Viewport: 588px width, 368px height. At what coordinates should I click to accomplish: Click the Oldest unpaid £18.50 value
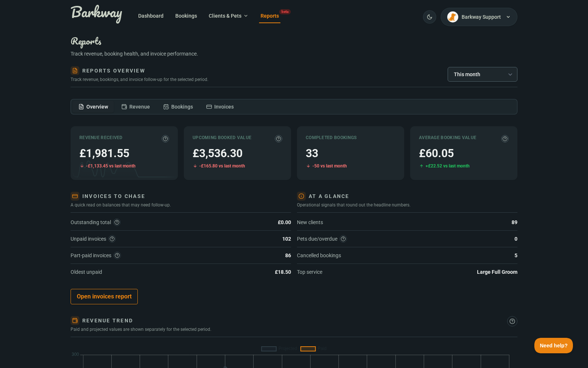click(x=283, y=272)
